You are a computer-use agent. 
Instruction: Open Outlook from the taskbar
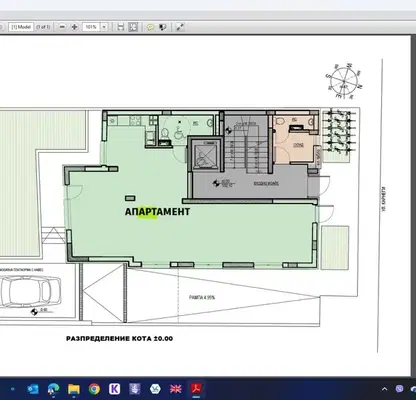pos(33,389)
